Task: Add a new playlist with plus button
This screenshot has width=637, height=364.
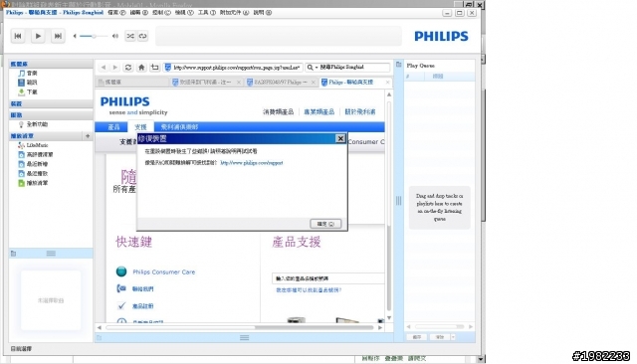Action: 88,136
